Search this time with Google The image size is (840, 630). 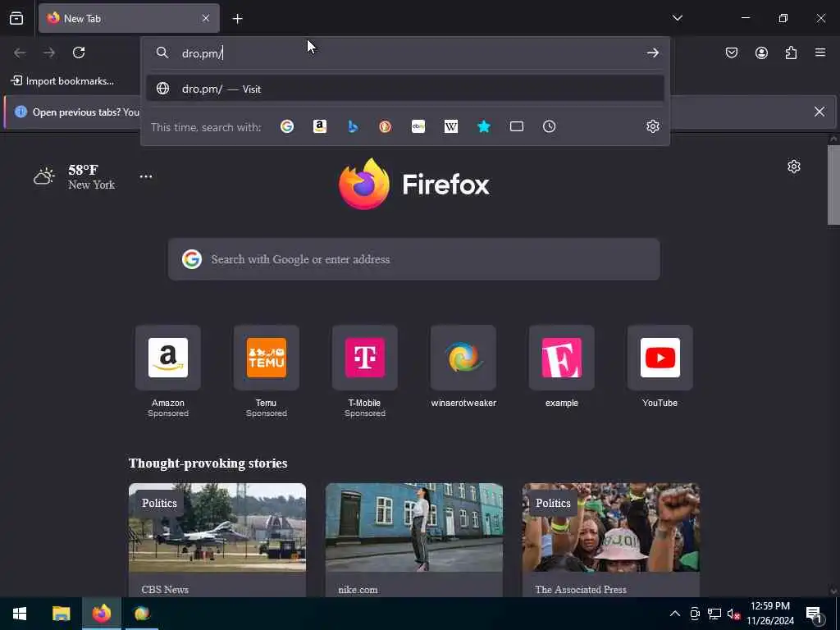(x=287, y=126)
